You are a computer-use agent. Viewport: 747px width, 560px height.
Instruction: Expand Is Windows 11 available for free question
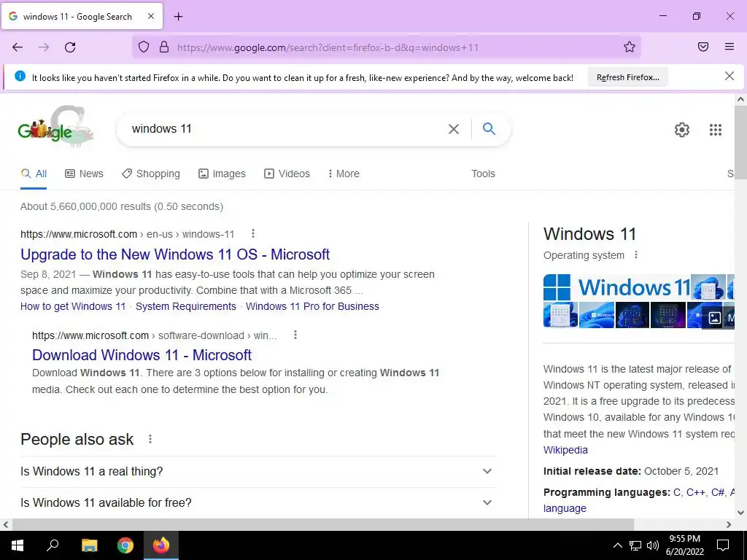click(258, 503)
